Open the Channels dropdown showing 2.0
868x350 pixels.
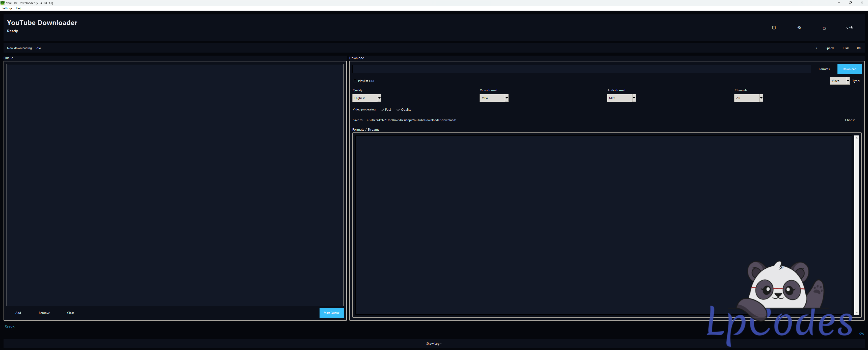coord(749,98)
